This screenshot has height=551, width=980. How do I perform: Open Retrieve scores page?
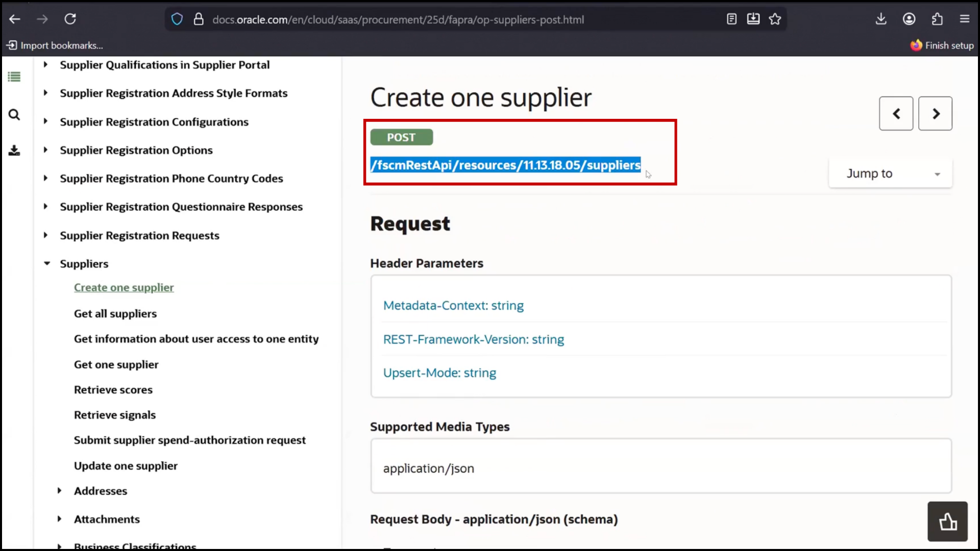pyautogui.click(x=113, y=390)
